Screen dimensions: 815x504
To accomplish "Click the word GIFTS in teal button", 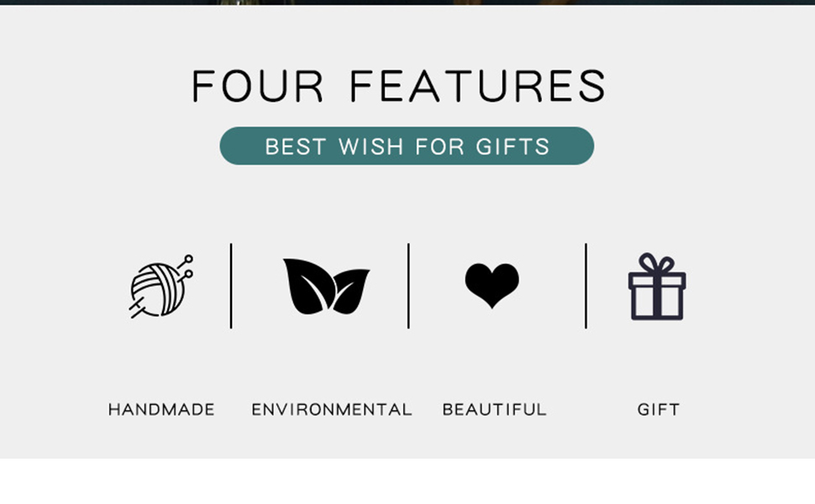I will 513,146.
